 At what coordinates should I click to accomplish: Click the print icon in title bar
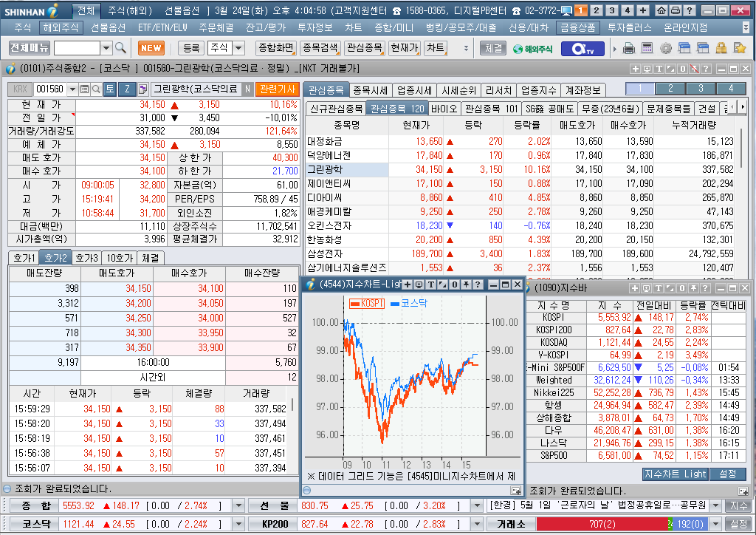(676, 10)
